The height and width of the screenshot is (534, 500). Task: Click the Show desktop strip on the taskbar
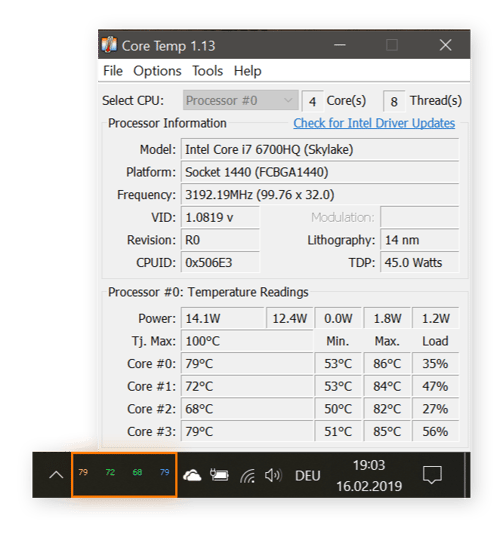click(467, 475)
